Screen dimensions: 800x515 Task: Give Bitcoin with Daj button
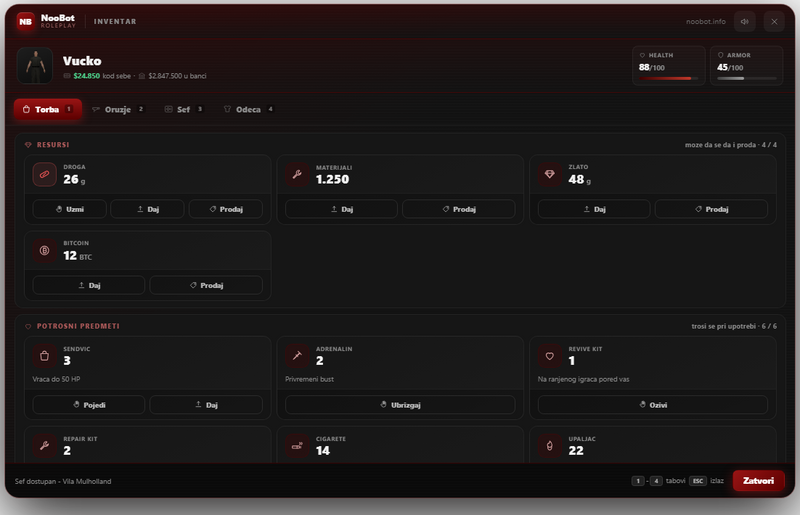pos(89,285)
